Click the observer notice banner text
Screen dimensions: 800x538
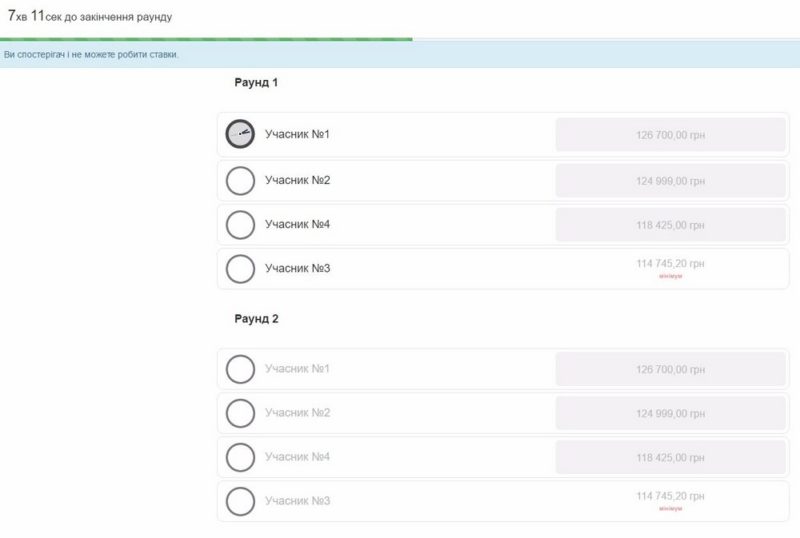(x=92, y=54)
